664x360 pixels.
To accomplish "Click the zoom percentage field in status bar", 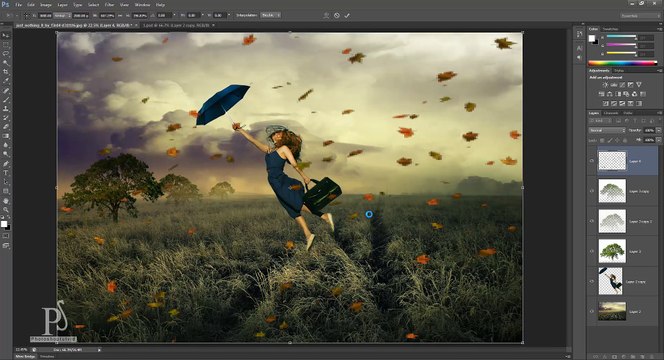I will point(21,350).
